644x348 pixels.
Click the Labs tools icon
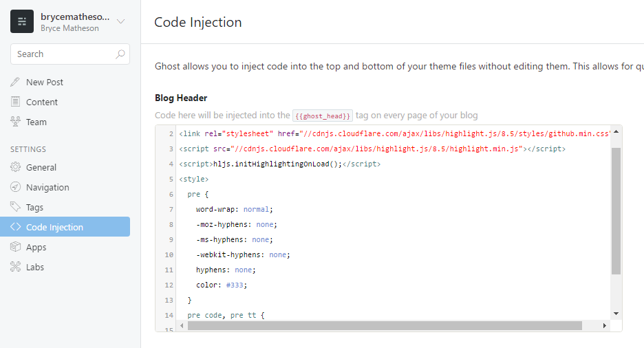(x=15, y=267)
